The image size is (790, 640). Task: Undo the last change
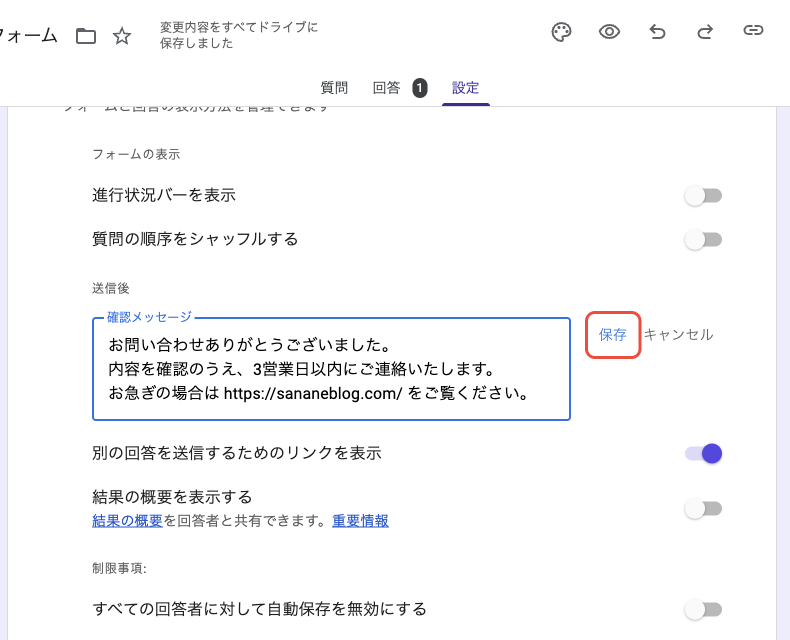(x=657, y=32)
